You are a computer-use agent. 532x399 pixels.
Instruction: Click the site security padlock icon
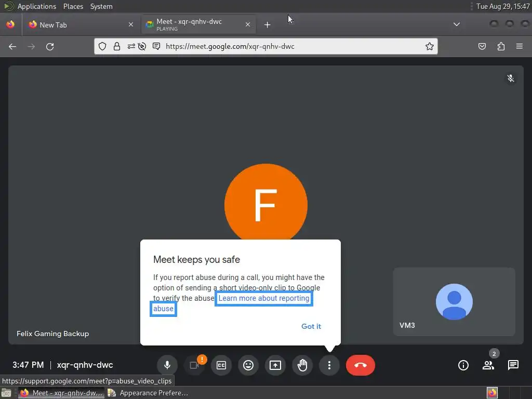point(117,46)
